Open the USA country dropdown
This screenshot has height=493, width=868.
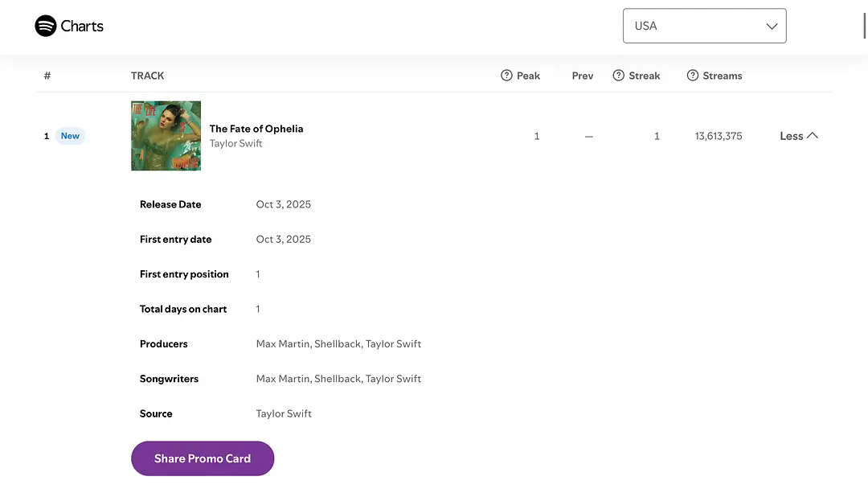[x=704, y=26]
